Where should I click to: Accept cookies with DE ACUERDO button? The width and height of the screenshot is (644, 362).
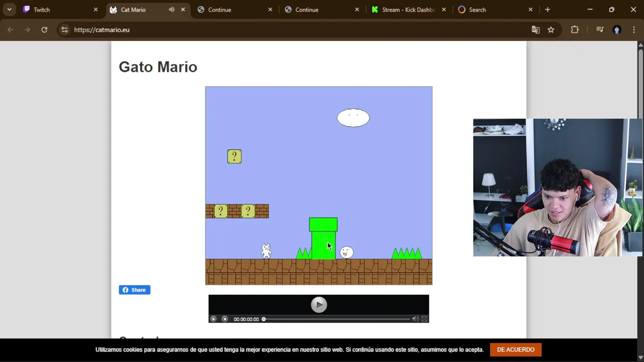tap(516, 349)
